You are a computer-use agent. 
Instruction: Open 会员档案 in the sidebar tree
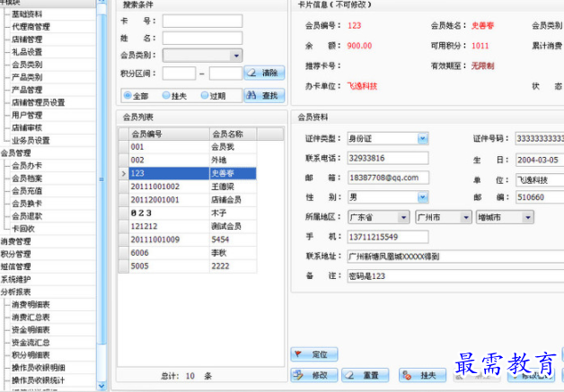click(x=27, y=179)
